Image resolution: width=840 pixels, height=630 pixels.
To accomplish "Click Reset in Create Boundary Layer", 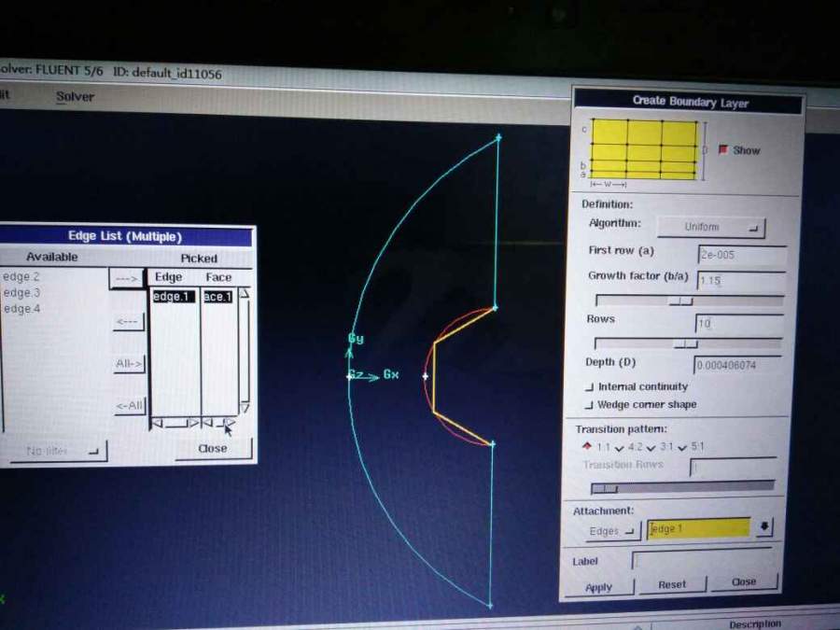I will click(x=672, y=584).
